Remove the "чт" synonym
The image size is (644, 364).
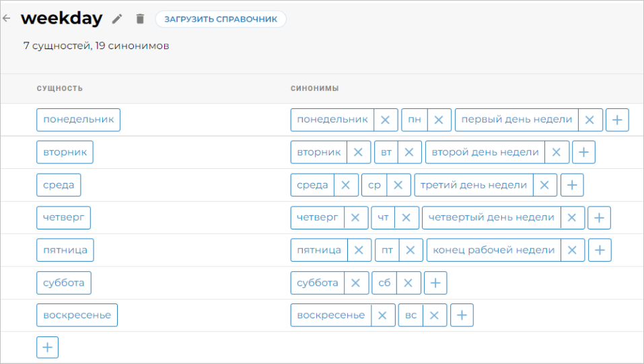click(406, 217)
